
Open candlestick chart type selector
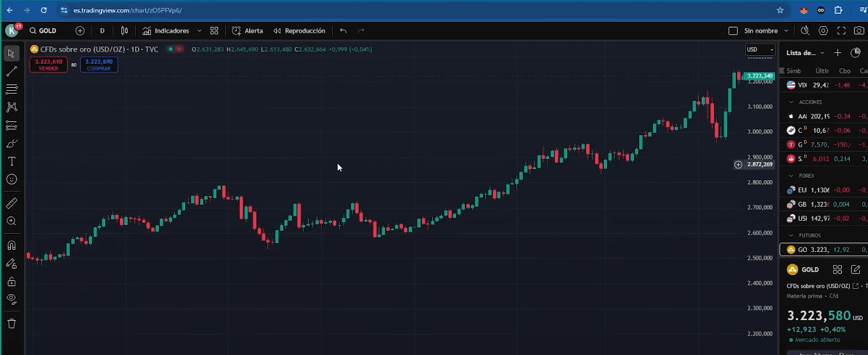tap(124, 31)
